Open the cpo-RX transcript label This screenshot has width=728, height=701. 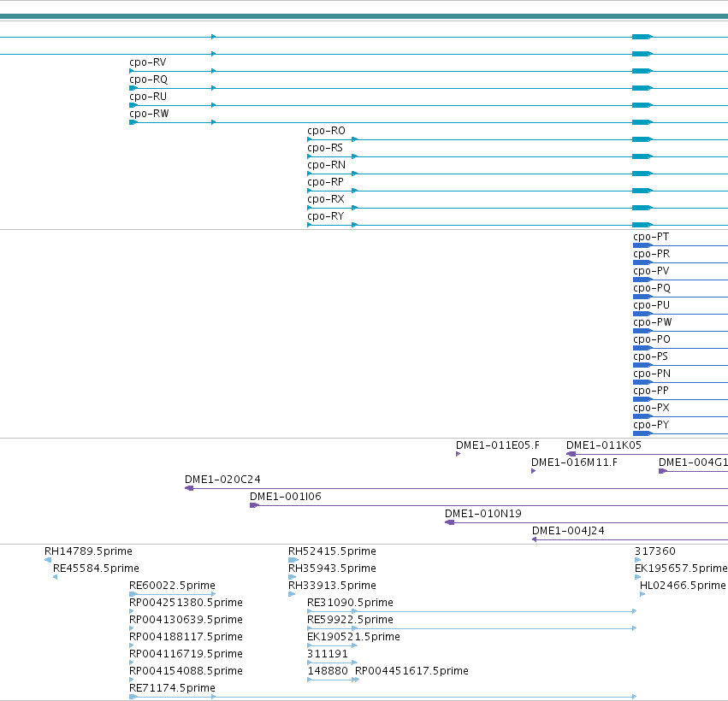pos(325,199)
